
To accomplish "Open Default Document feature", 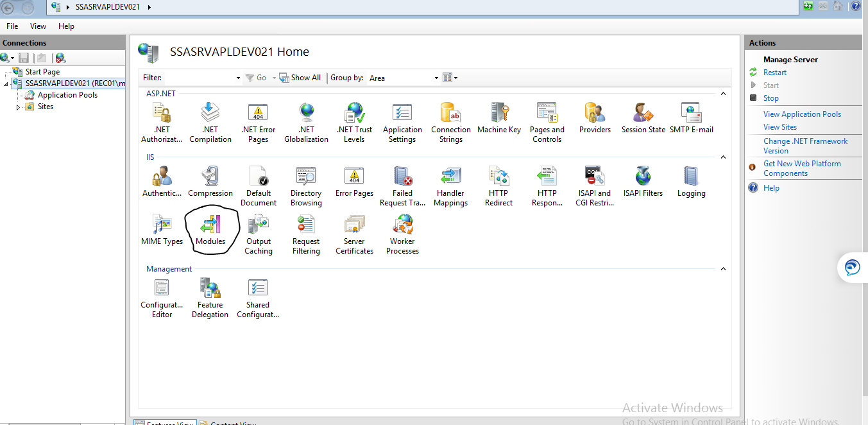I will pyautogui.click(x=259, y=186).
